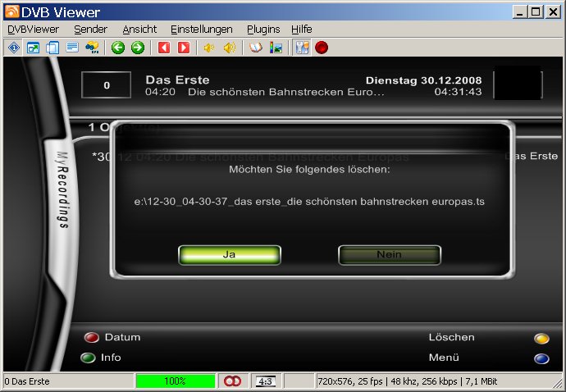Image resolution: width=566 pixels, height=392 pixels.
Task: Decrease volume with small speaker icon
Action: 209,48
